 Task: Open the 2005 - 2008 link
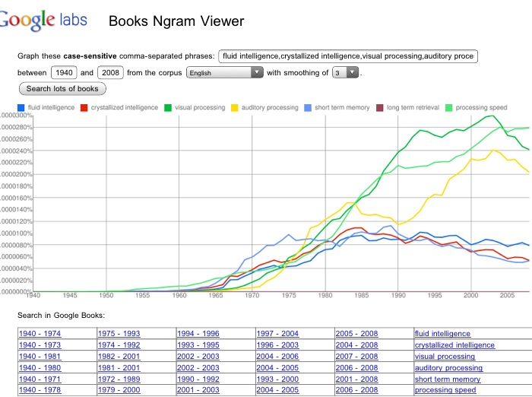click(x=356, y=333)
